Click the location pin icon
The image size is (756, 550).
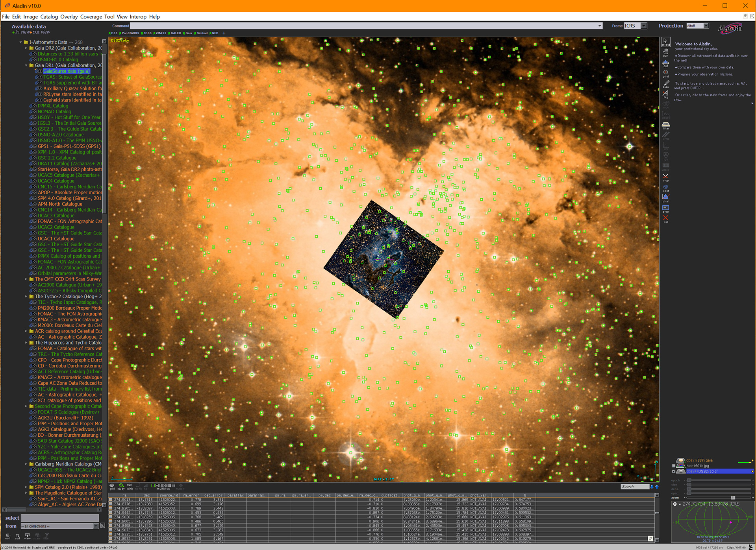675,504
